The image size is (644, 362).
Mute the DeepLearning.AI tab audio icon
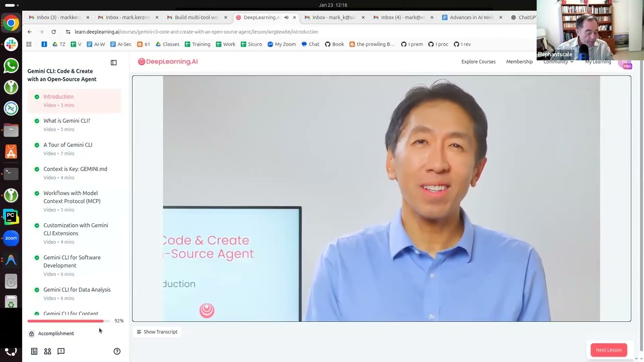(x=286, y=18)
